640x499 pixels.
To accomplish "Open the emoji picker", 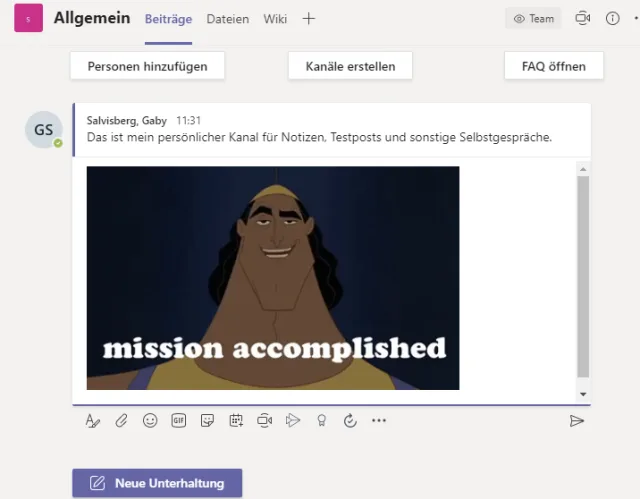I will pyautogui.click(x=150, y=420).
